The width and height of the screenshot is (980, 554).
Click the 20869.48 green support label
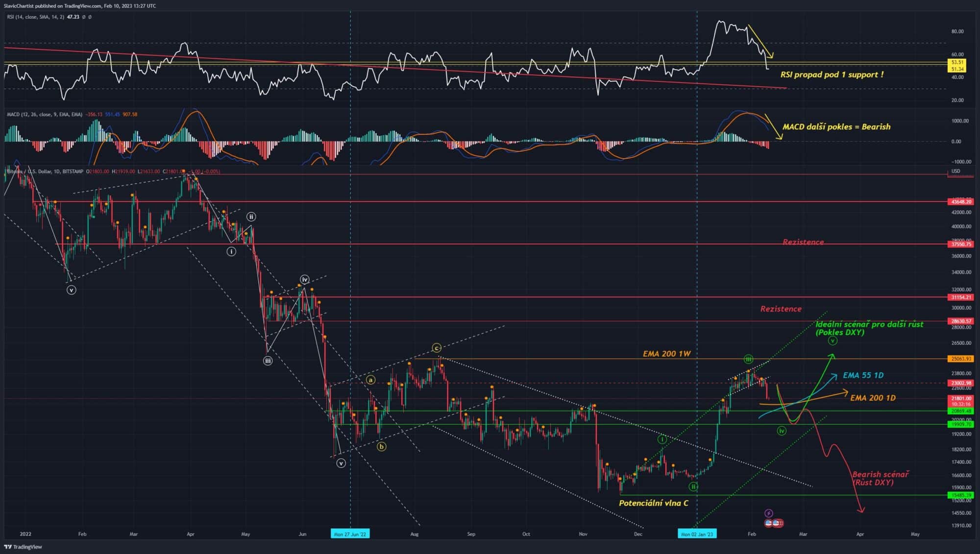961,411
